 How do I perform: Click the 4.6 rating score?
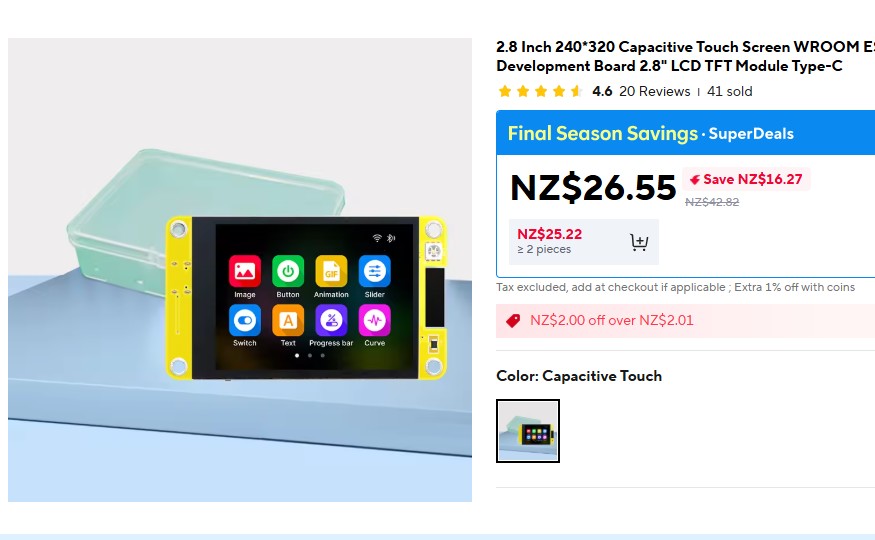(602, 91)
